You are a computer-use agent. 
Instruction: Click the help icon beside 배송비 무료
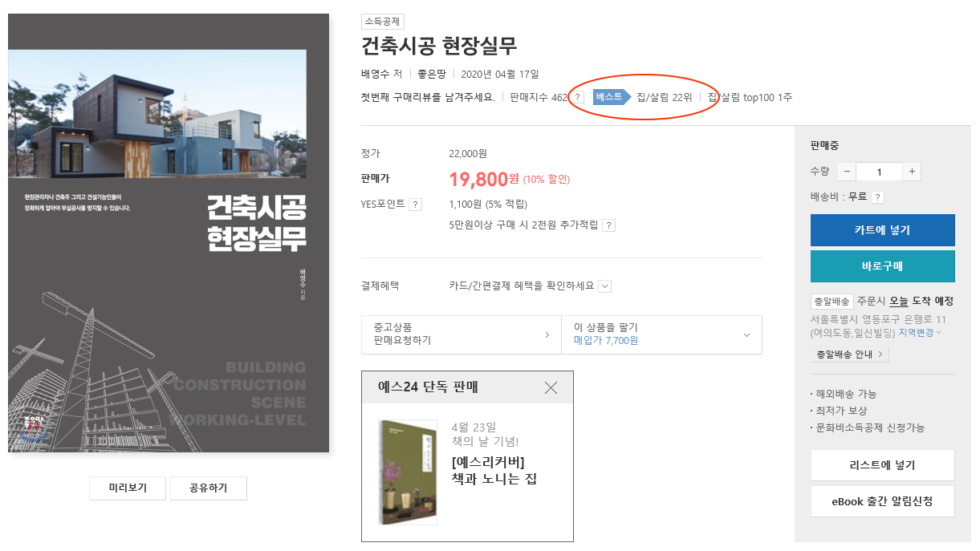pyautogui.click(x=878, y=197)
